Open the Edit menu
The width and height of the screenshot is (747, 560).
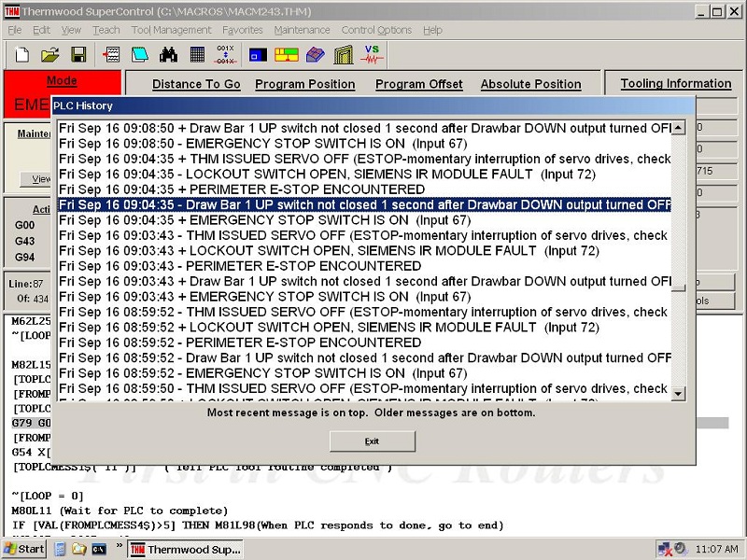[41, 30]
